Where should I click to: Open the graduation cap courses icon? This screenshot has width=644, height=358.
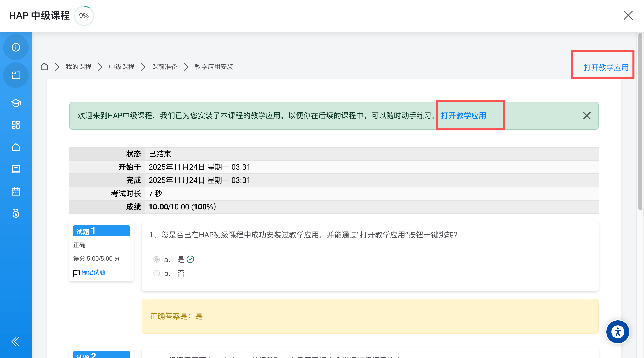coord(16,103)
